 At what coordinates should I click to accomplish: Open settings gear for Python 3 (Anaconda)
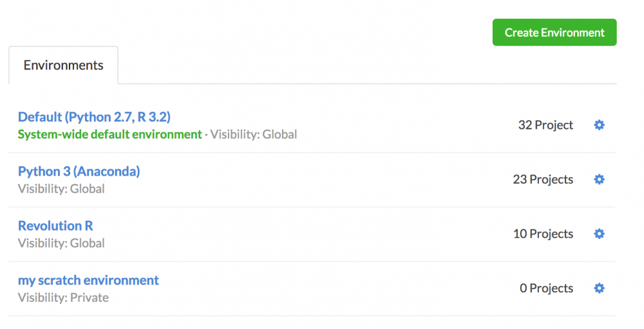coord(599,180)
